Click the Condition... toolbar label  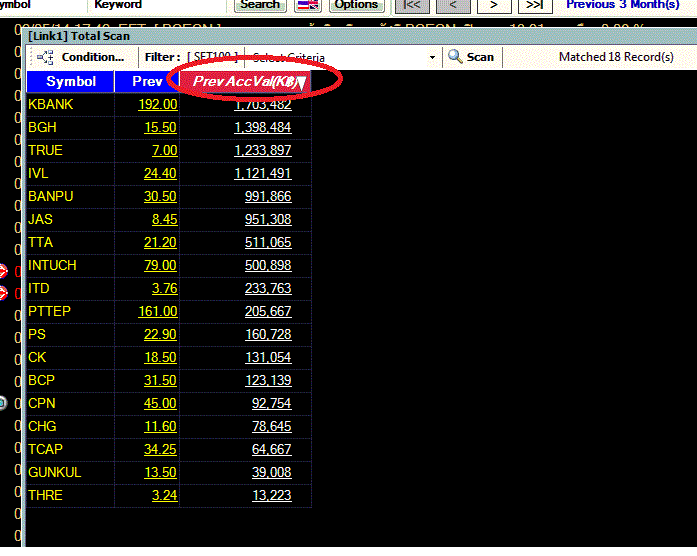pyautogui.click(x=92, y=57)
